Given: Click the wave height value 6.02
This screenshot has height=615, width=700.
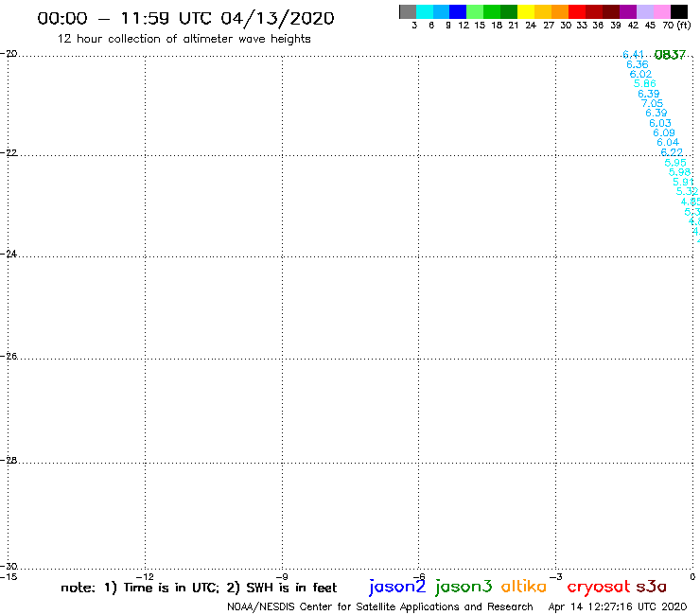Looking at the screenshot, I should click(640, 74).
